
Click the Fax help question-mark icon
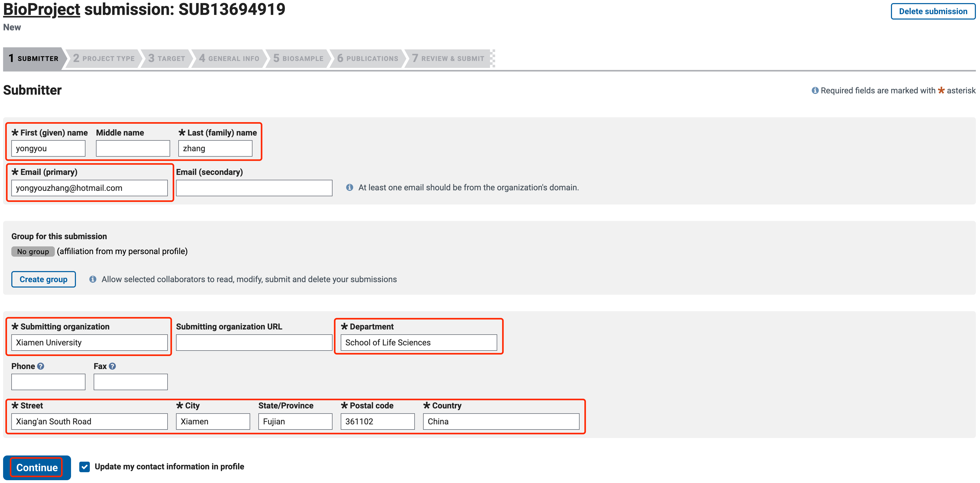click(112, 366)
